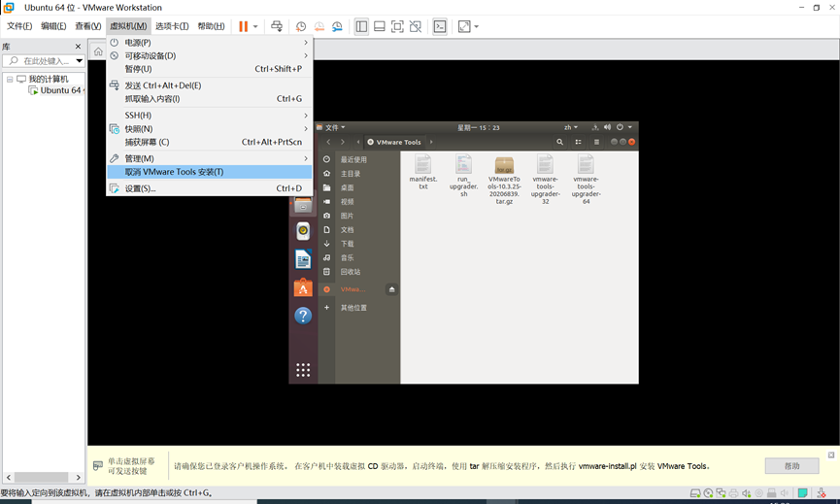The image size is (840, 504).
Task: Open the zh input language dropdown in Ubuntu
Action: [x=571, y=127]
